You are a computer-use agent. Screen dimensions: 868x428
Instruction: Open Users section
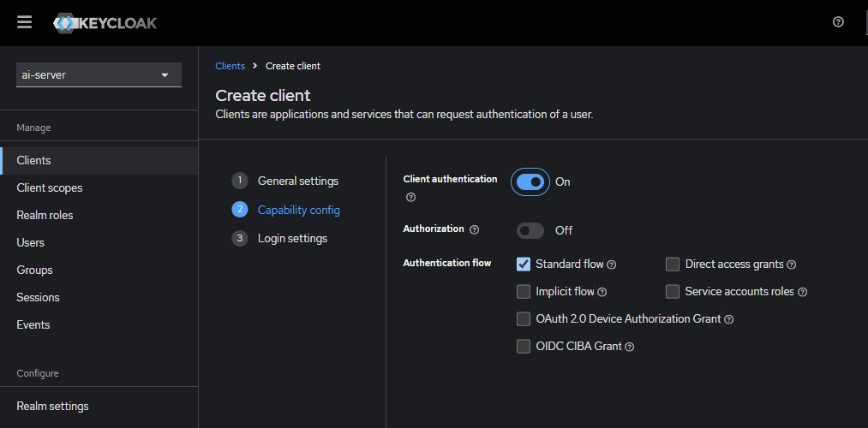tap(99, 243)
